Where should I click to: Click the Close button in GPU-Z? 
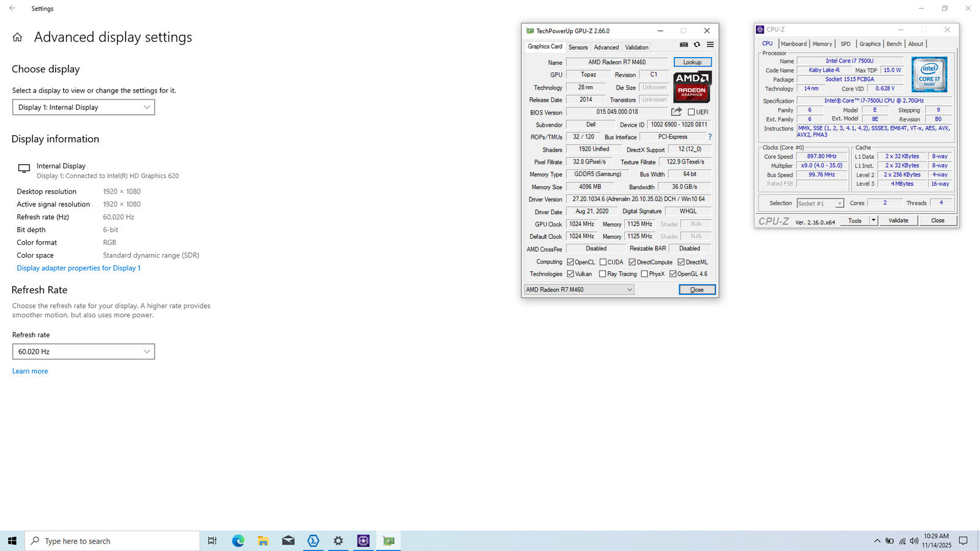pos(697,290)
